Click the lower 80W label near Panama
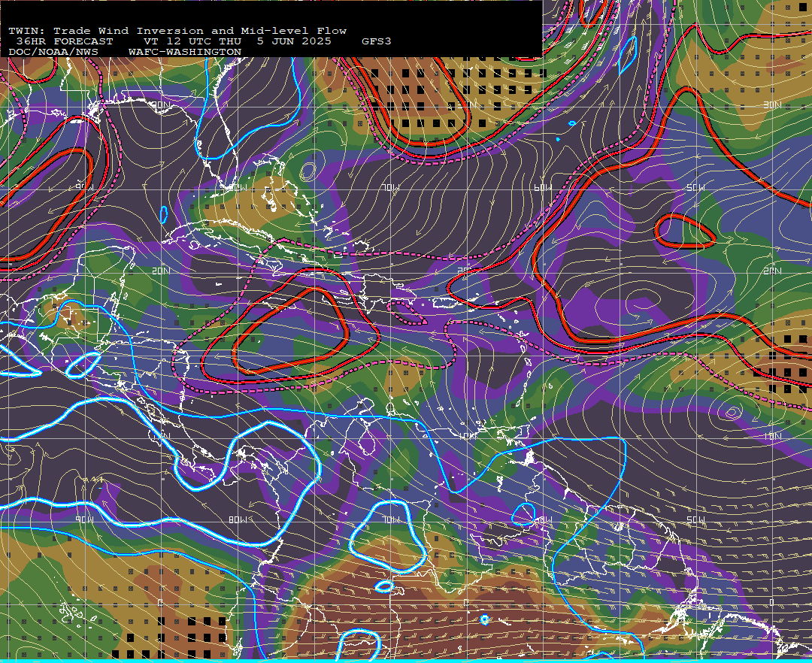Viewport: 812px width, 663px height. [238, 519]
